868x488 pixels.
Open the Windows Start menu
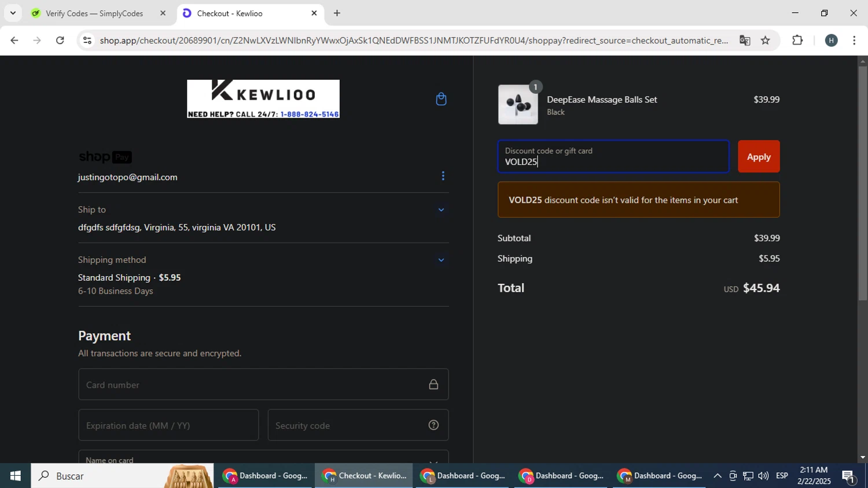click(x=15, y=476)
